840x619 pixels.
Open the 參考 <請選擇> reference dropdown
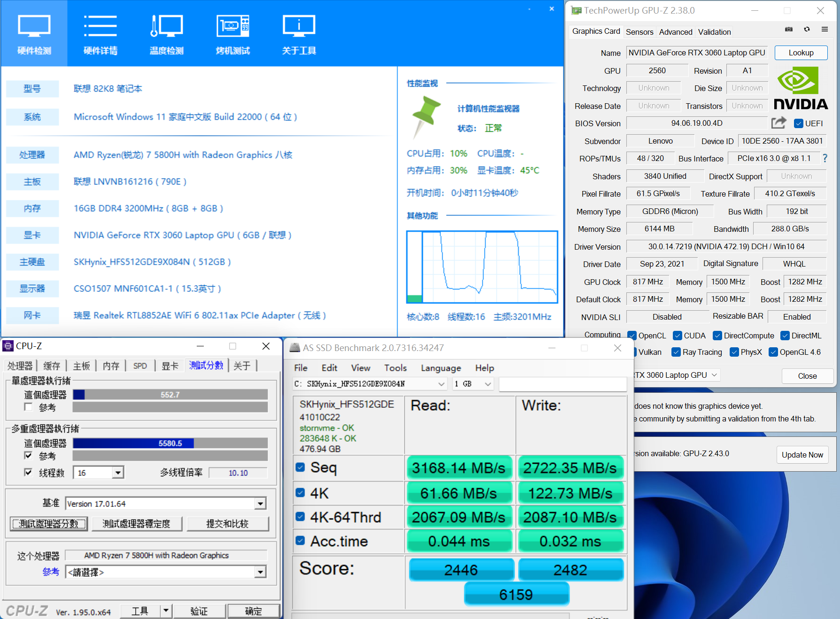coord(261,572)
